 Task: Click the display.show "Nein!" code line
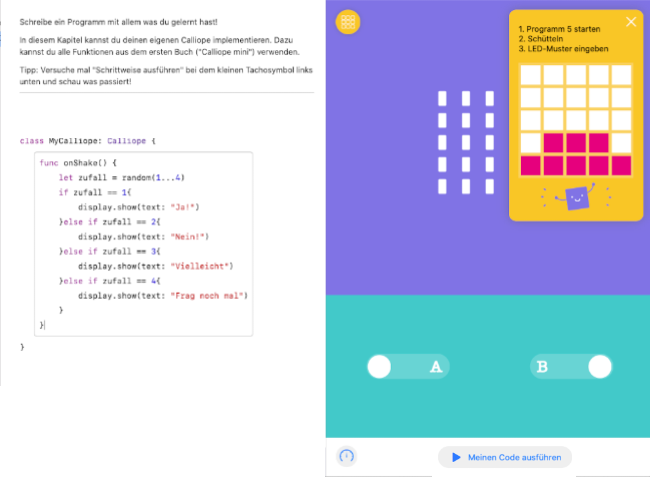143,237
